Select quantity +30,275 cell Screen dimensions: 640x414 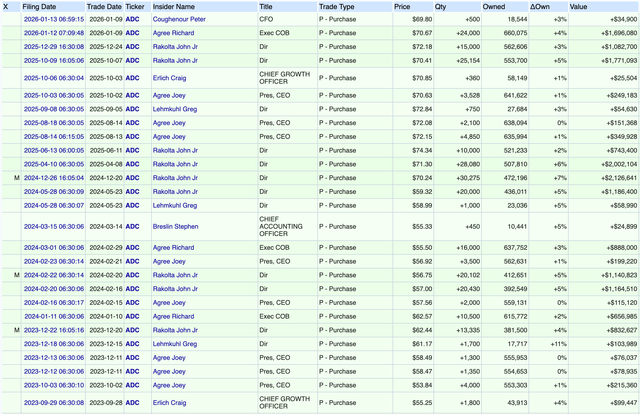(x=468, y=178)
